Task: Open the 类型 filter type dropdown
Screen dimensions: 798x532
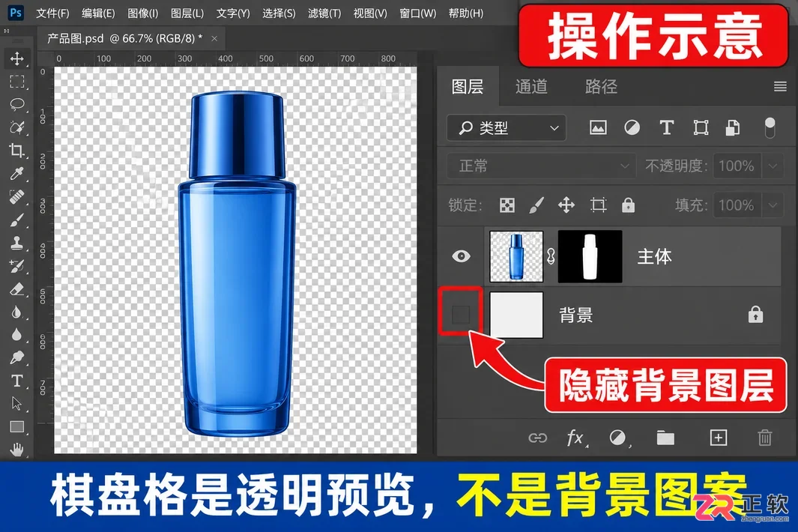Action: coord(507,128)
